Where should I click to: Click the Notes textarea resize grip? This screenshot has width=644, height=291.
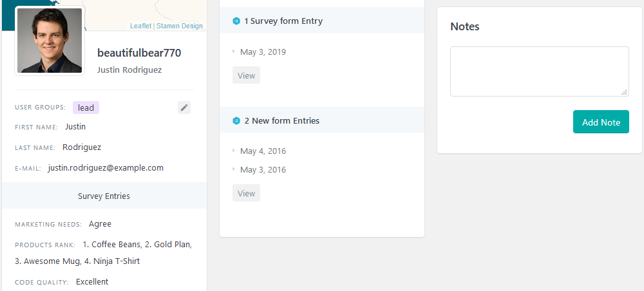624,92
